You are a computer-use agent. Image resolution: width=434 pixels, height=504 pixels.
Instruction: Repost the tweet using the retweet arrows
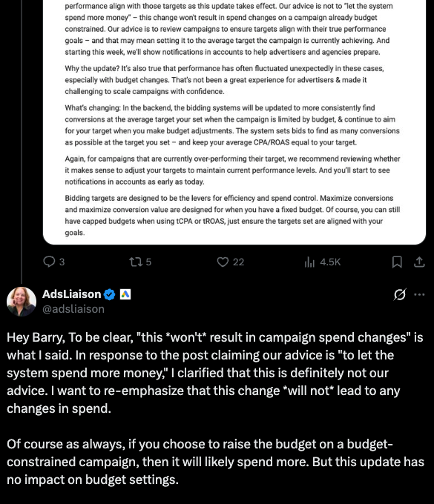click(x=136, y=262)
